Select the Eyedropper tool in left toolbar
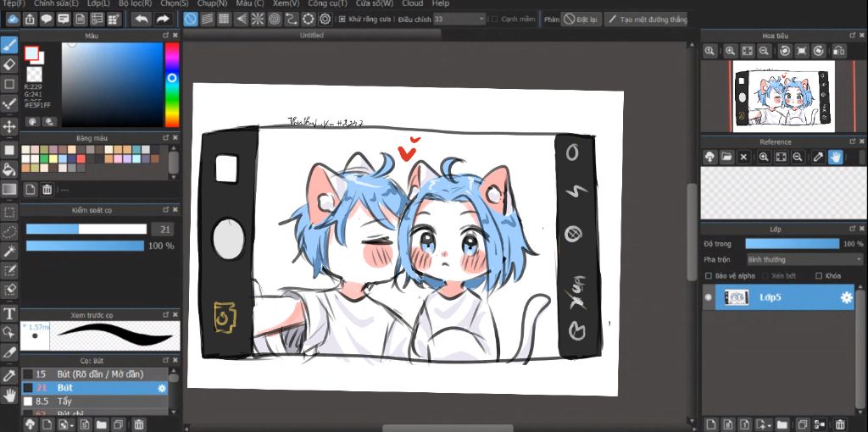 (9, 375)
